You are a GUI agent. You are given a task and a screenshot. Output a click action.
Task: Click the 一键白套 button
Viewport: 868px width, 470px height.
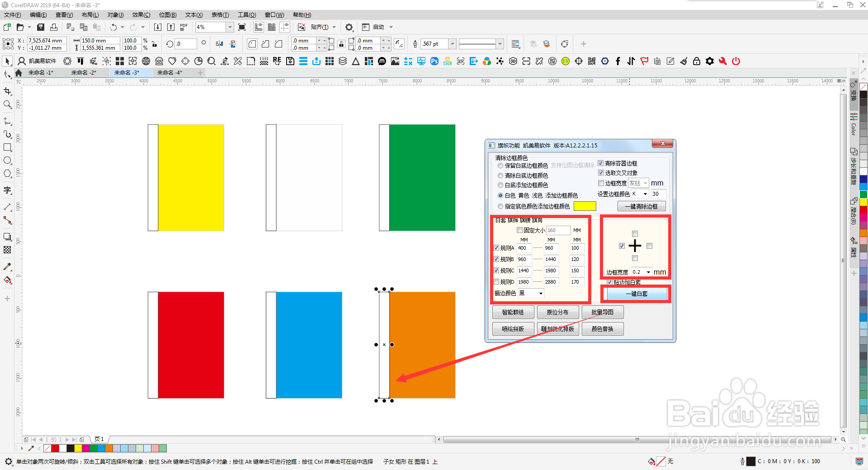click(637, 294)
